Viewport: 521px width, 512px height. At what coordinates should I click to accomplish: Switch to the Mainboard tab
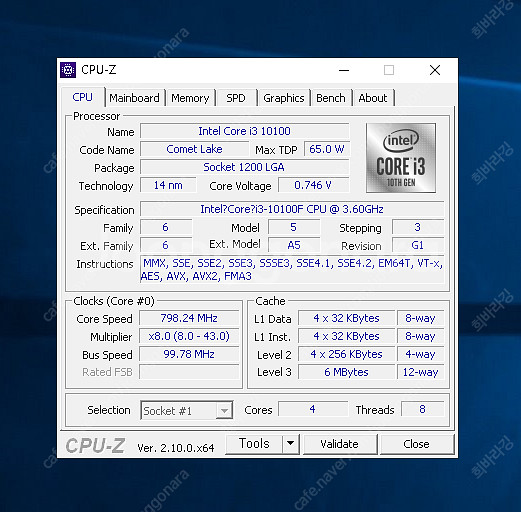tap(134, 98)
